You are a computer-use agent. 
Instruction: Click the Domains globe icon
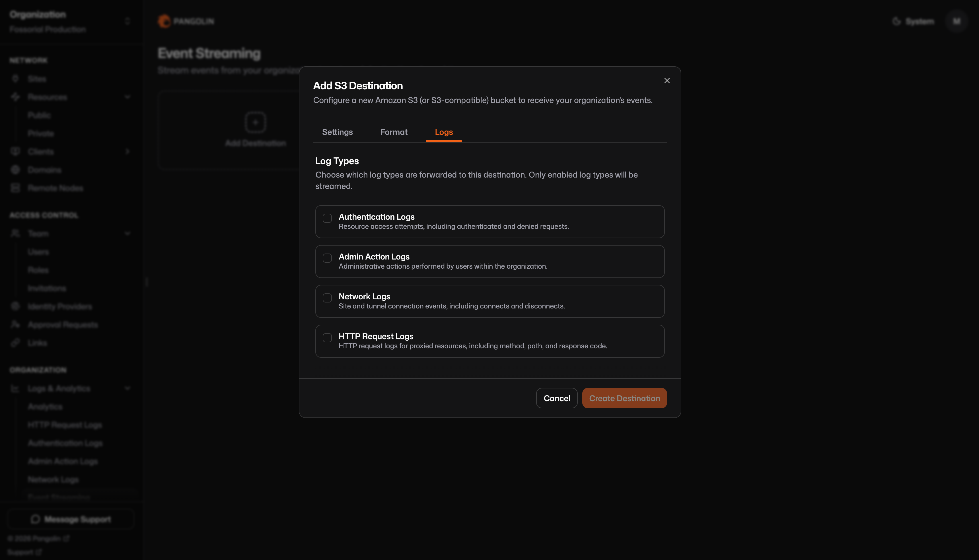click(x=15, y=170)
